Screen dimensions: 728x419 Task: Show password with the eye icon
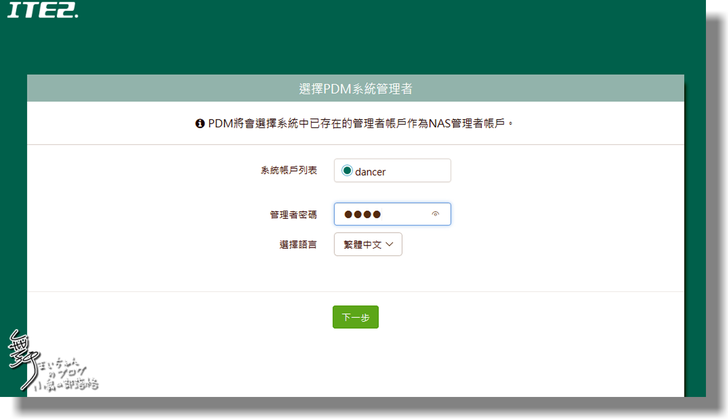click(435, 214)
